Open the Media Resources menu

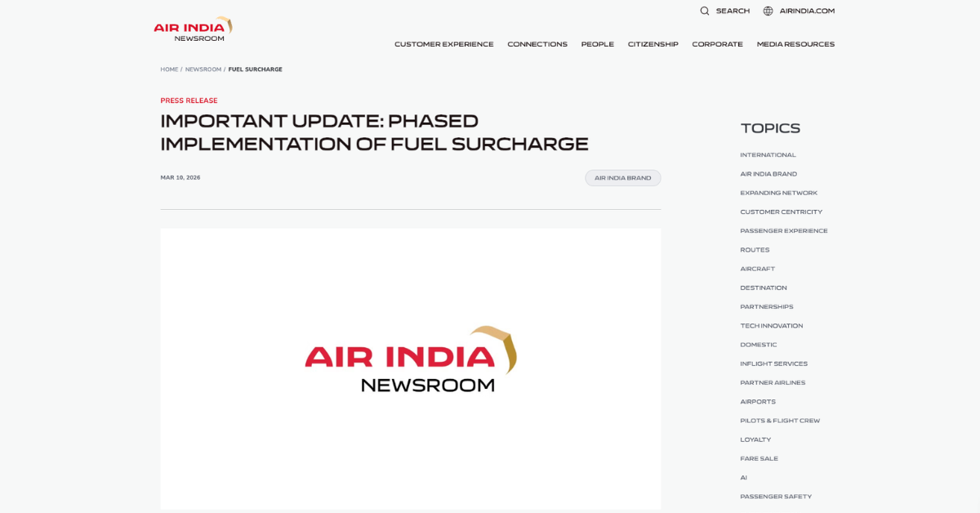(x=795, y=44)
